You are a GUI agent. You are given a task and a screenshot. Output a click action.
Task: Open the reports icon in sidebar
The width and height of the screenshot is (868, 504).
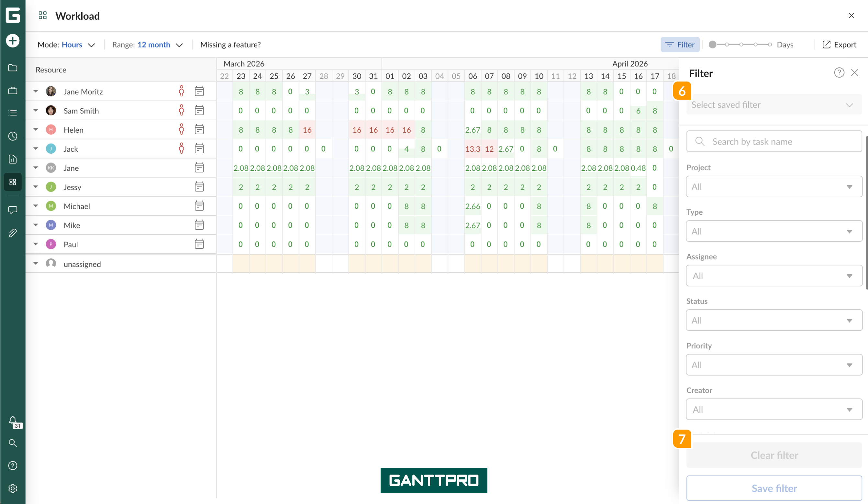13,159
